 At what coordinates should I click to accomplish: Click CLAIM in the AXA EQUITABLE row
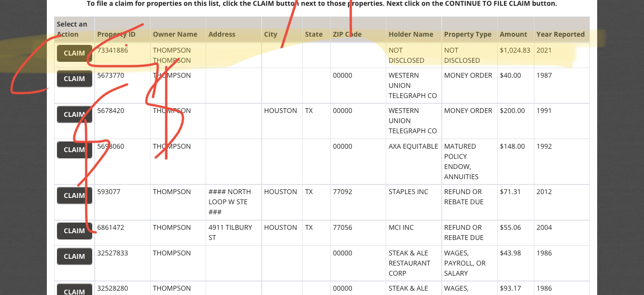(74, 150)
